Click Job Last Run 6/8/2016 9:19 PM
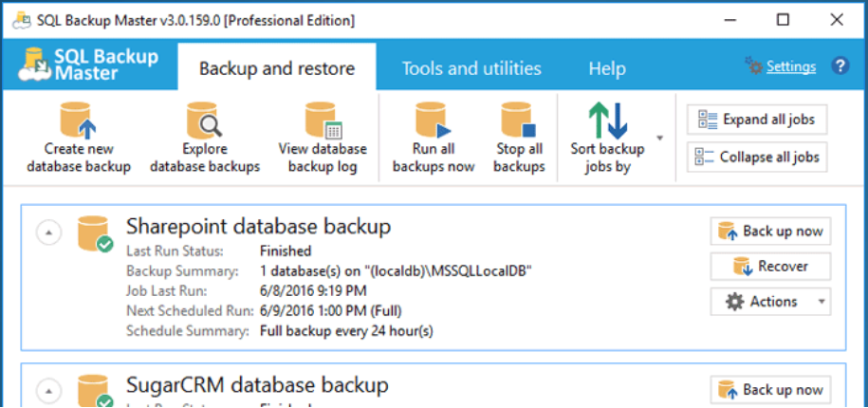 coord(313,291)
